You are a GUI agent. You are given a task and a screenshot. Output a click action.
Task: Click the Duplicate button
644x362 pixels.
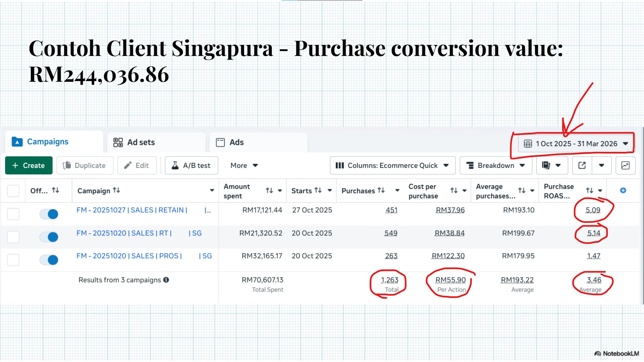[85, 165]
